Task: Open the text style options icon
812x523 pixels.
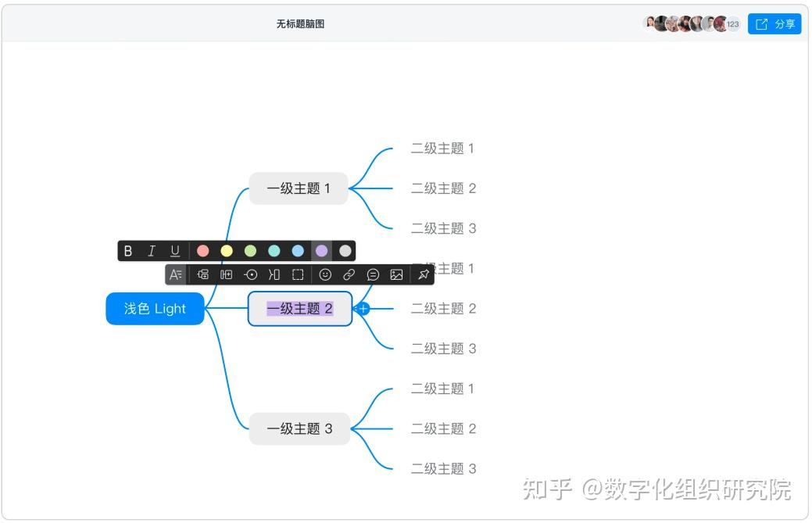Action: point(177,275)
